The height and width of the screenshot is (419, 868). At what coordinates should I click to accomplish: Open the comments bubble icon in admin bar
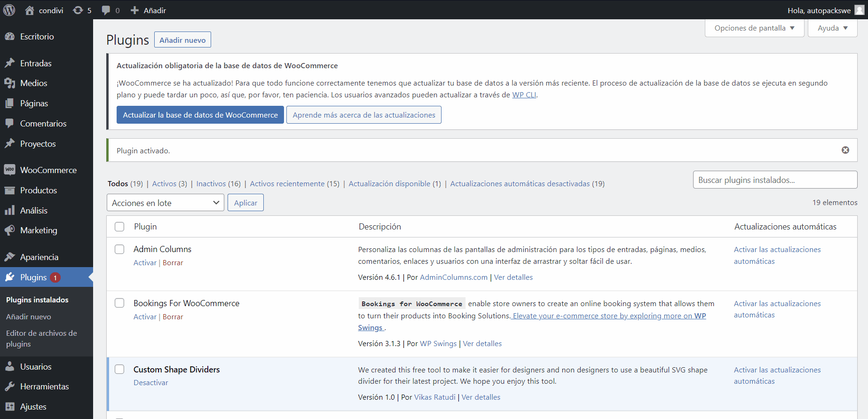[106, 10]
